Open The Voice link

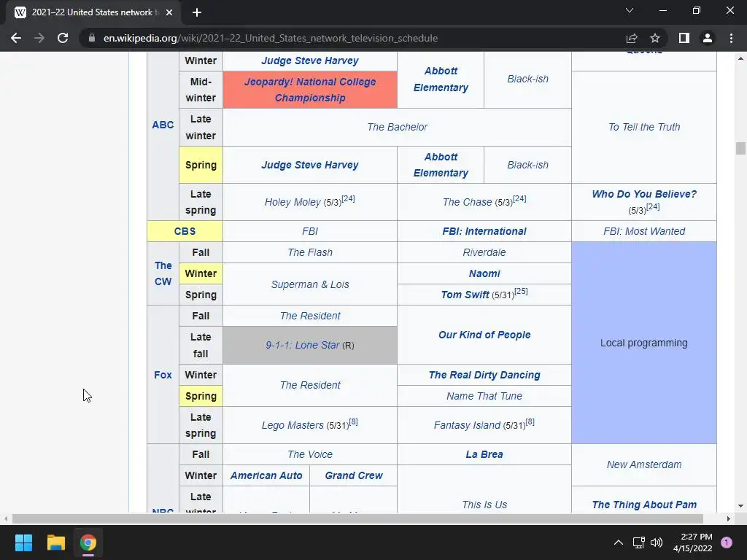309,454
